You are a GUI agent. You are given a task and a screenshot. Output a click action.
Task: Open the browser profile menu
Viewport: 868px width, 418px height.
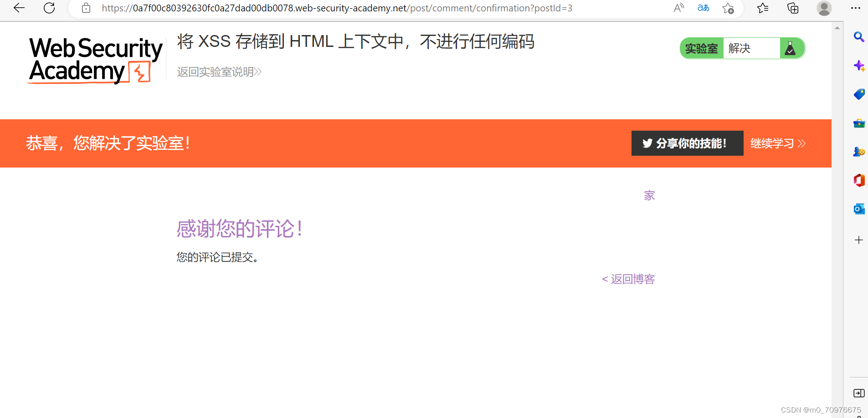click(x=824, y=8)
